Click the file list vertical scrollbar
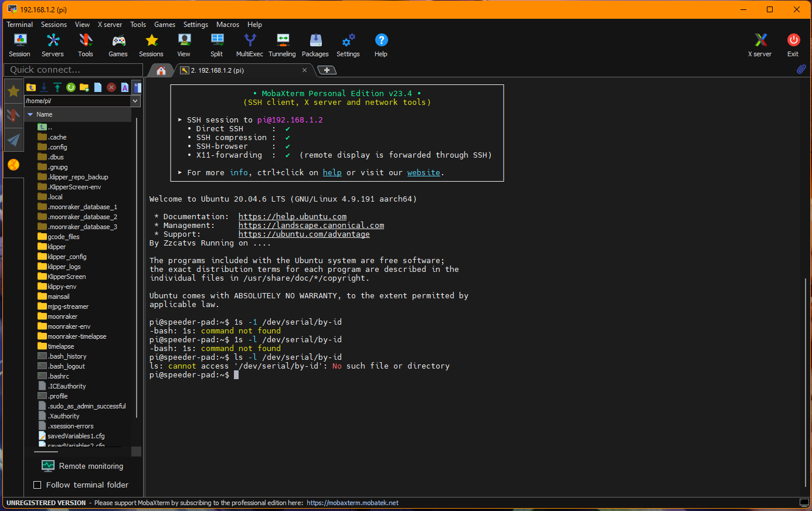The width and height of the screenshot is (812, 511). [x=137, y=267]
